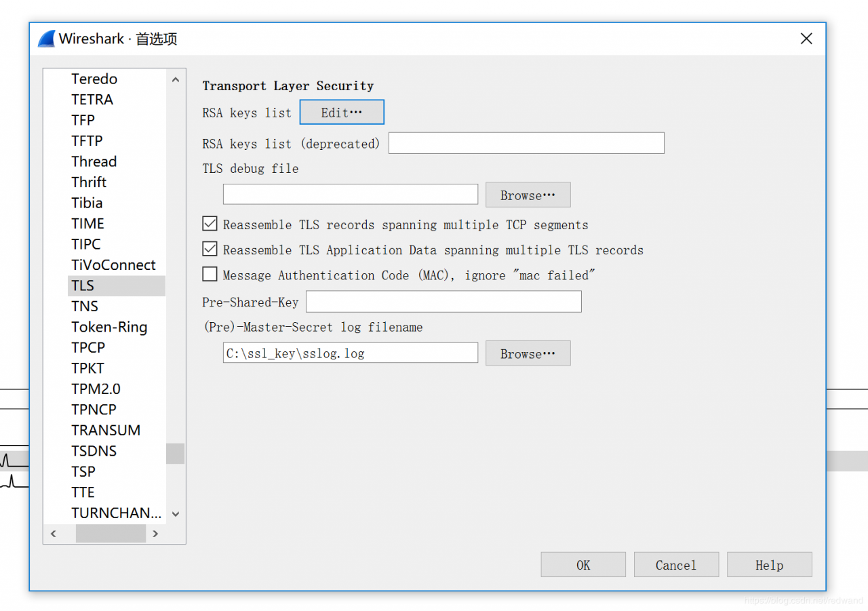Enable ignore "mac failed" checkbox
Viewport: 868px width, 611px height.
point(210,274)
